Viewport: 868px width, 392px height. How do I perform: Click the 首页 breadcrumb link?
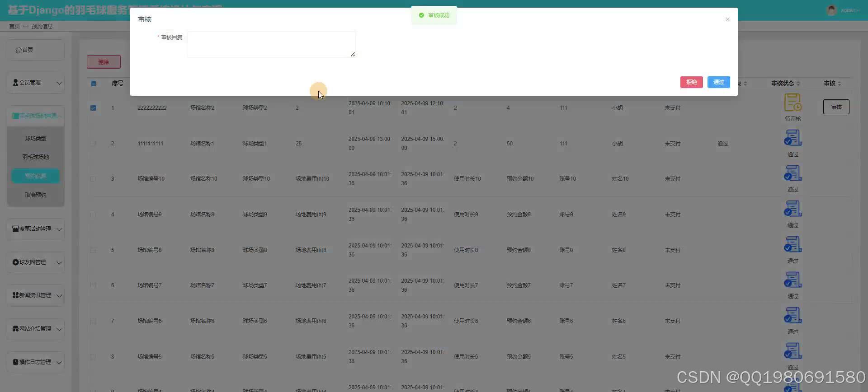coord(14,27)
